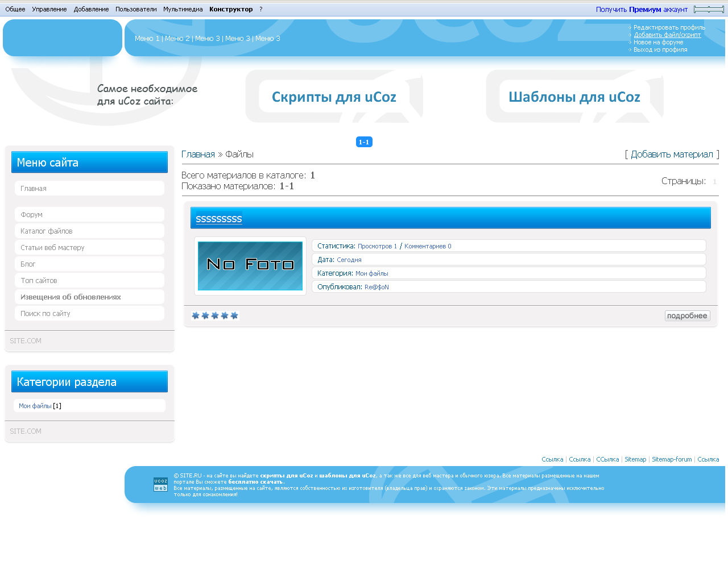Click the Получить Премиум аккаунт link
This screenshot has width=728, height=582.
coord(642,9)
